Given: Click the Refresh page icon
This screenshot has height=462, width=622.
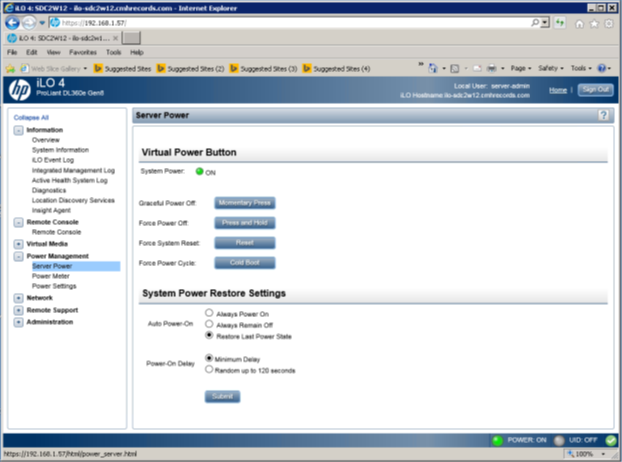Looking at the screenshot, I should [x=560, y=23].
